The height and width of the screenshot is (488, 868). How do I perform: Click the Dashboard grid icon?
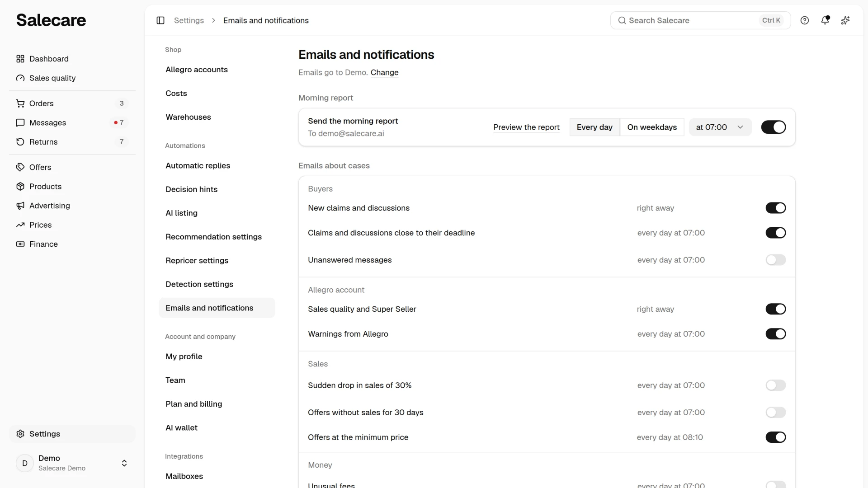tap(20, 59)
